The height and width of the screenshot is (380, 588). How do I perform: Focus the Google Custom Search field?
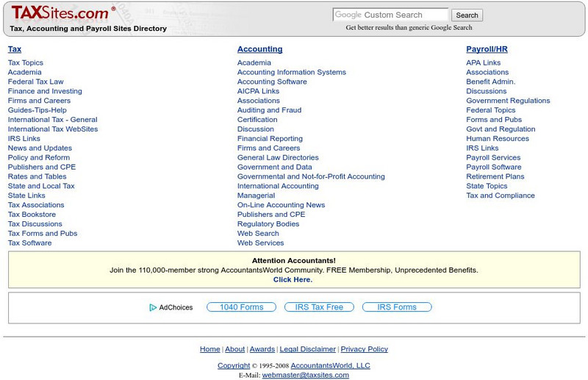(x=390, y=15)
